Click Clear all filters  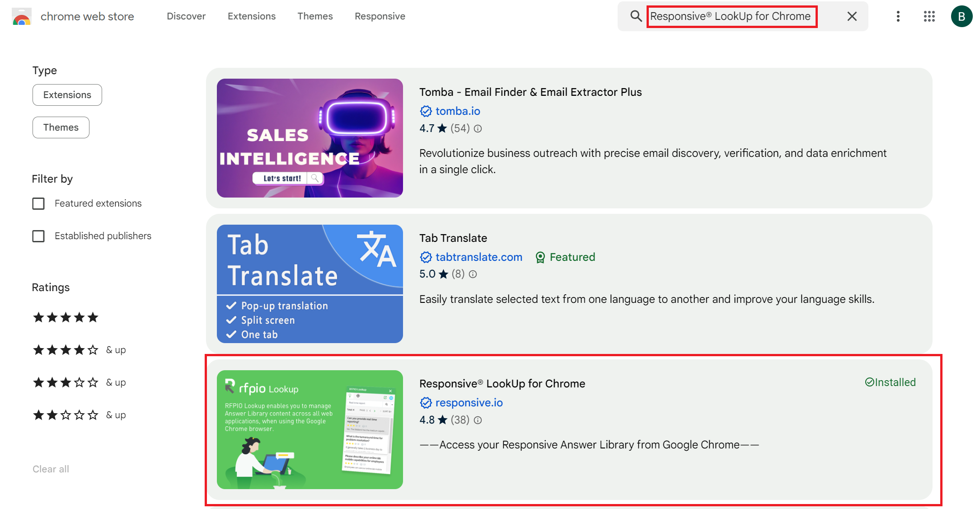pyautogui.click(x=51, y=469)
